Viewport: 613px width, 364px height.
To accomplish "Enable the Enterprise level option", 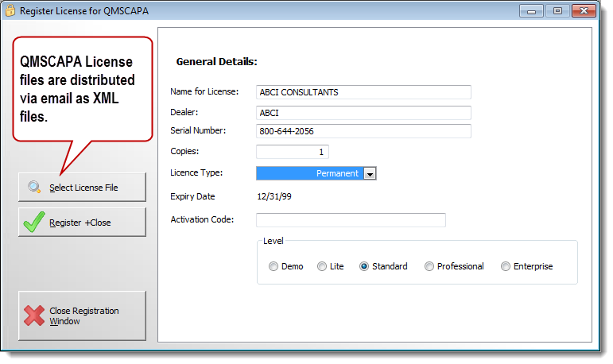I will pos(506,266).
